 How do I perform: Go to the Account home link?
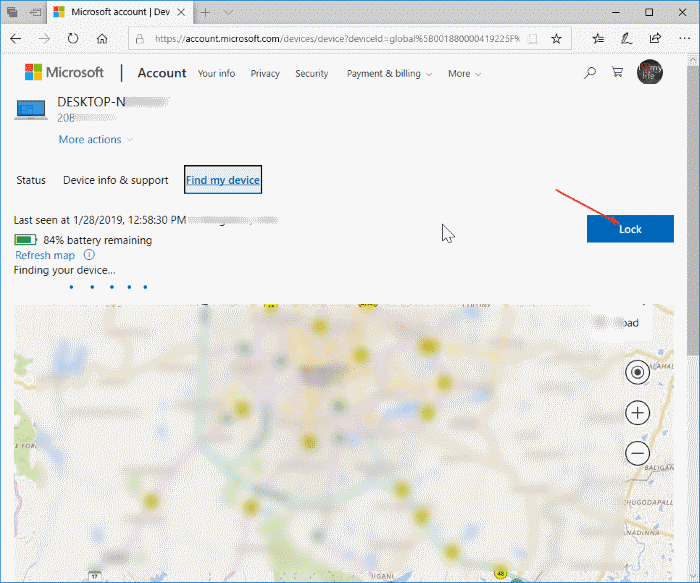[x=162, y=73]
